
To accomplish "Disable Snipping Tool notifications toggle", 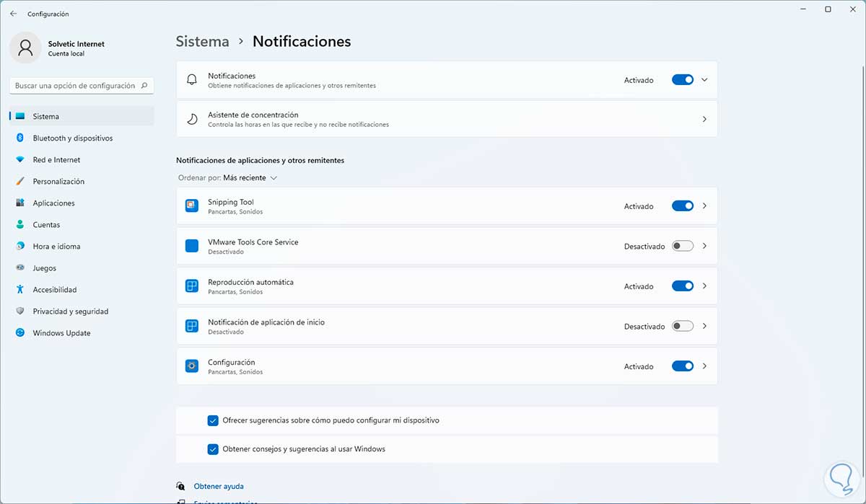I will click(683, 206).
